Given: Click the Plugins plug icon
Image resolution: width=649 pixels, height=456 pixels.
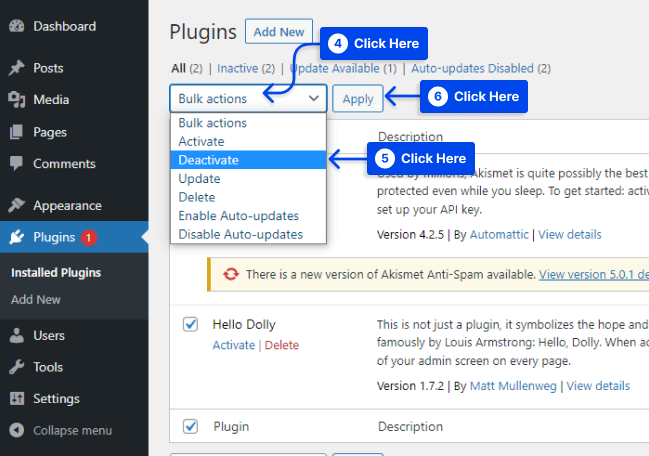Looking at the screenshot, I should (17, 237).
